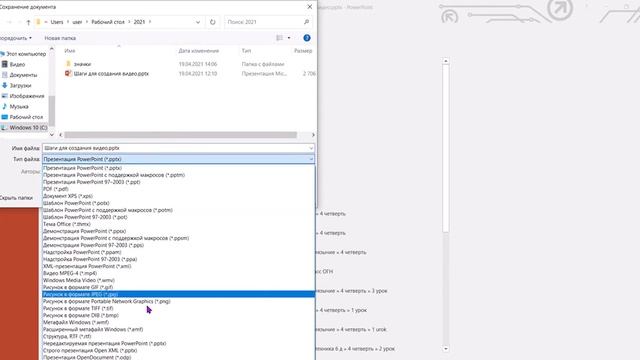Select file Шаги для создания видео.pptx

click(x=111, y=74)
